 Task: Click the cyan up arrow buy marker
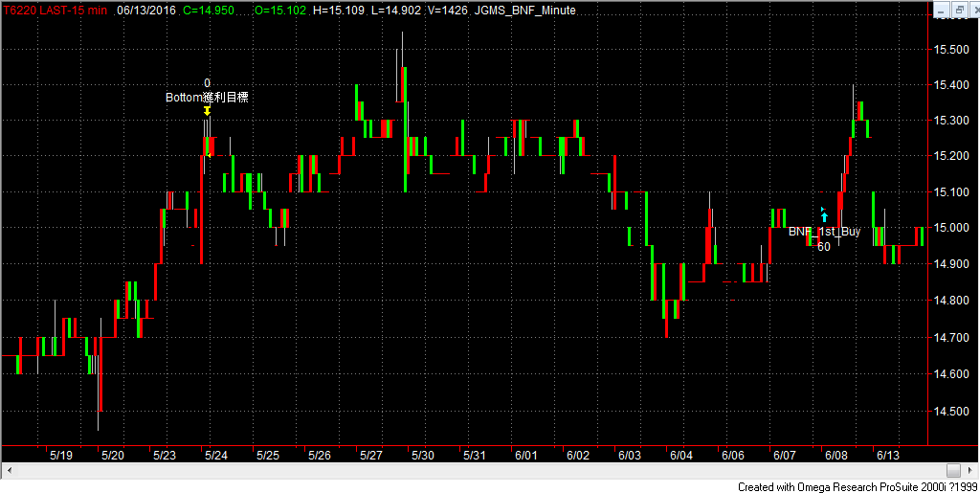point(824,216)
